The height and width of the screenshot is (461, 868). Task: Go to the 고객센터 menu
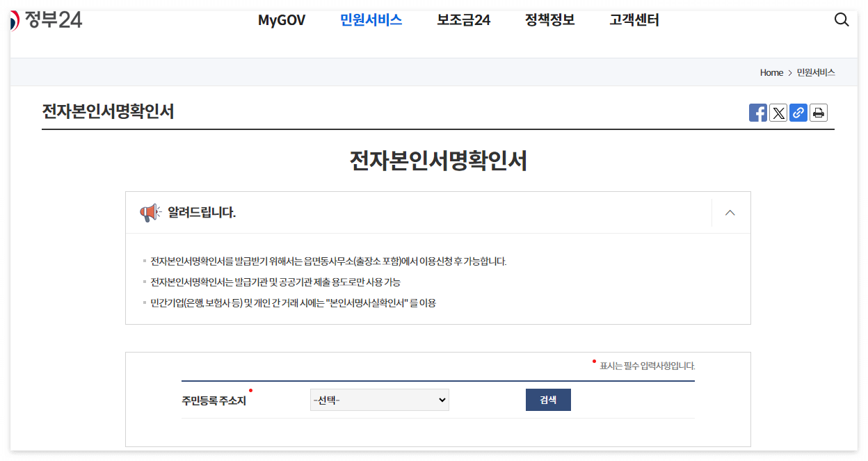(634, 20)
